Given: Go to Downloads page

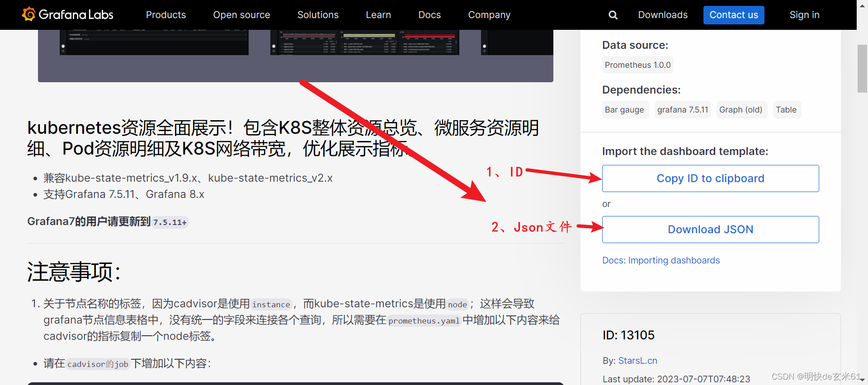Looking at the screenshot, I should (663, 15).
